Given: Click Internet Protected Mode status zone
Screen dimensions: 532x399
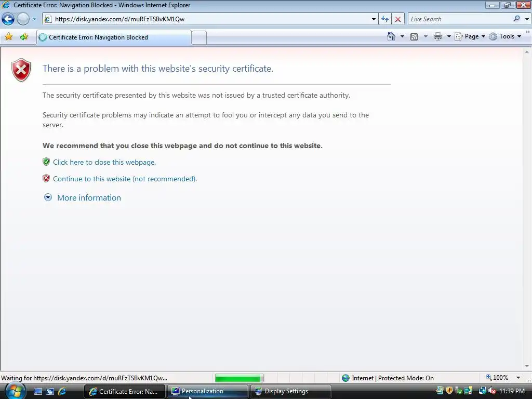Looking at the screenshot, I should (388, 378).
